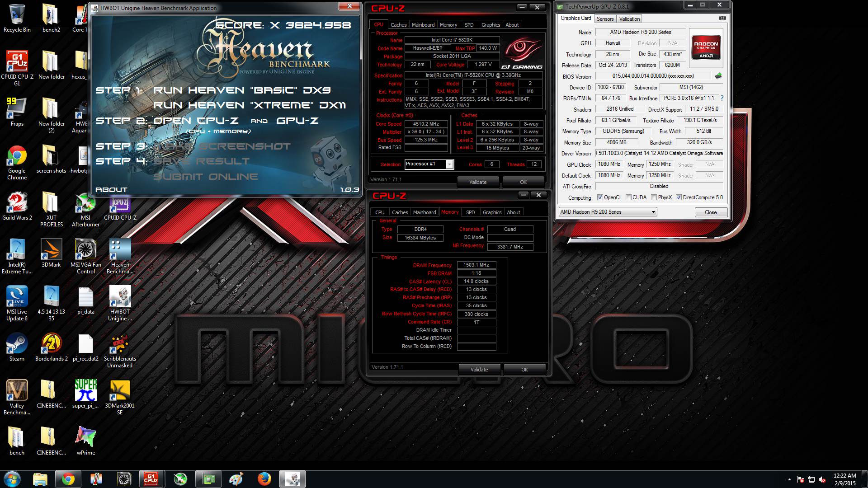Image resolution: width=868 pixels, height=488 pixels.
Task: Open About tab in lower CPU-Z window
Action: tap(513, 212)
